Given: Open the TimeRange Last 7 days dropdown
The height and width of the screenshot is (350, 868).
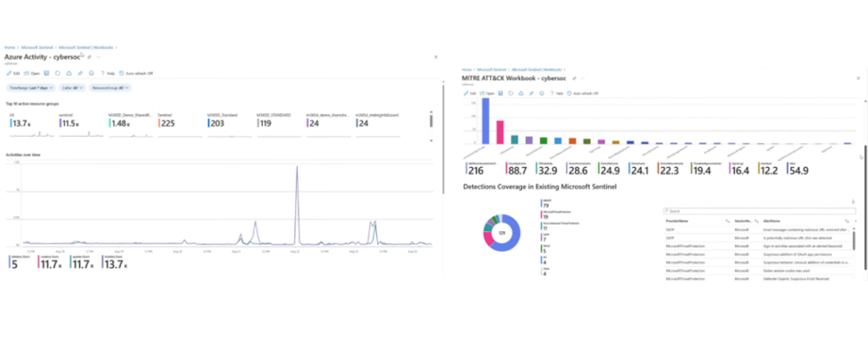Looking at the screenshot, I should point(30,88).
